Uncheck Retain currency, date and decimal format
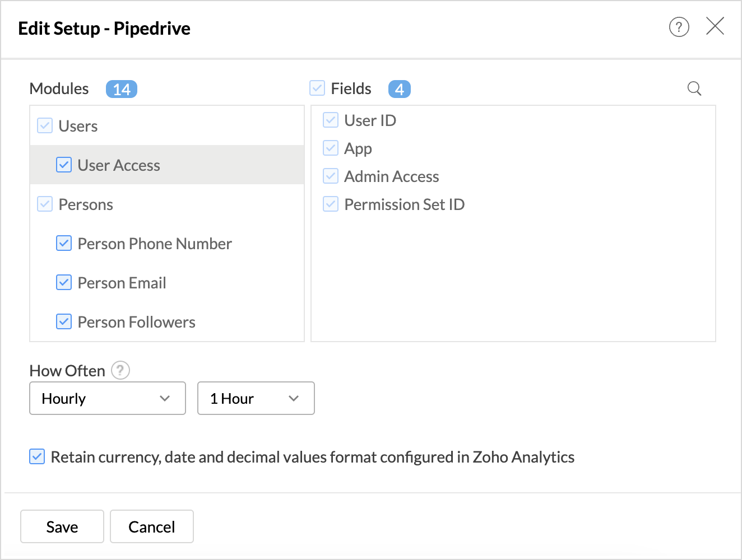 tap(37, 456)
